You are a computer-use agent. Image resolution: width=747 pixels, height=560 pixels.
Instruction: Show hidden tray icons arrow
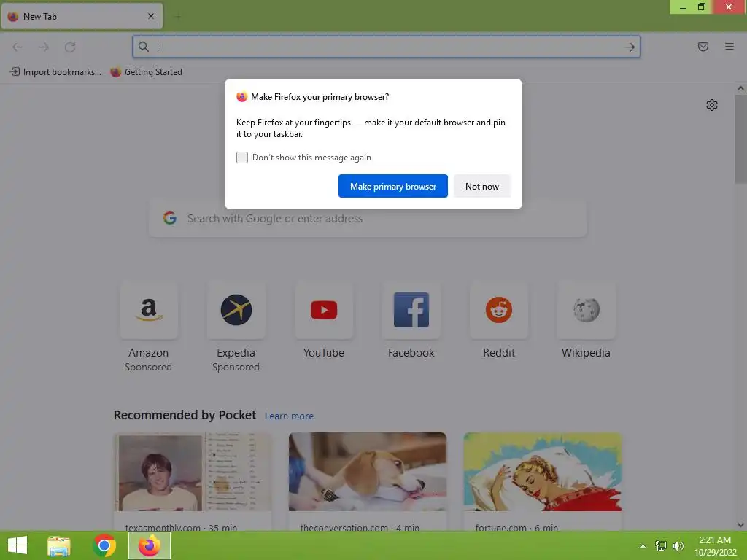643,546
